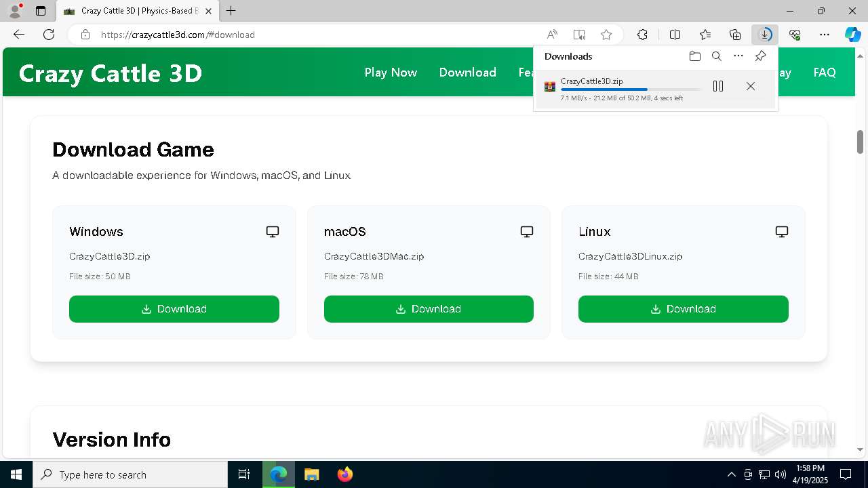The width and height of the screenshot is (868, 488).
Task: Open File Explorer from taskbar
Action: (x=311, y=474)
